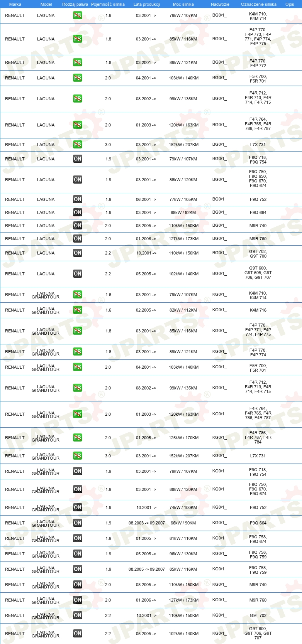
Task: Select the production date cell 03.2004 ->
Action: coord(146,212)
